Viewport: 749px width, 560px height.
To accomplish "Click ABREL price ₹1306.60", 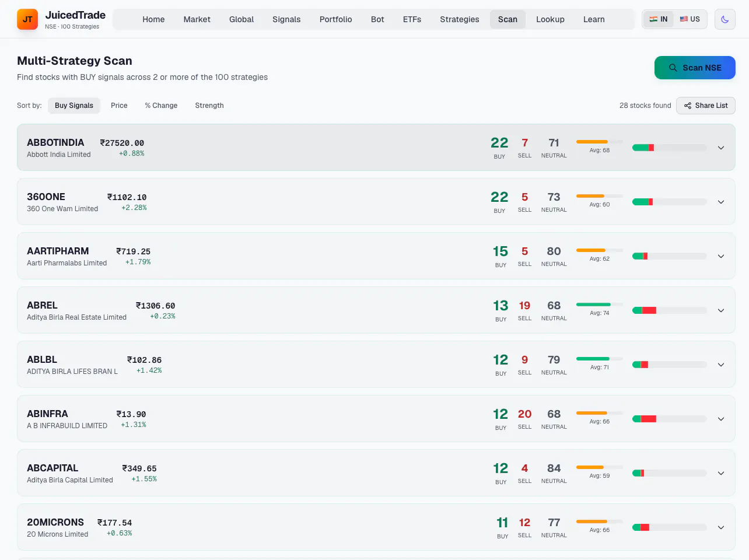I will [x=156, y=306].
